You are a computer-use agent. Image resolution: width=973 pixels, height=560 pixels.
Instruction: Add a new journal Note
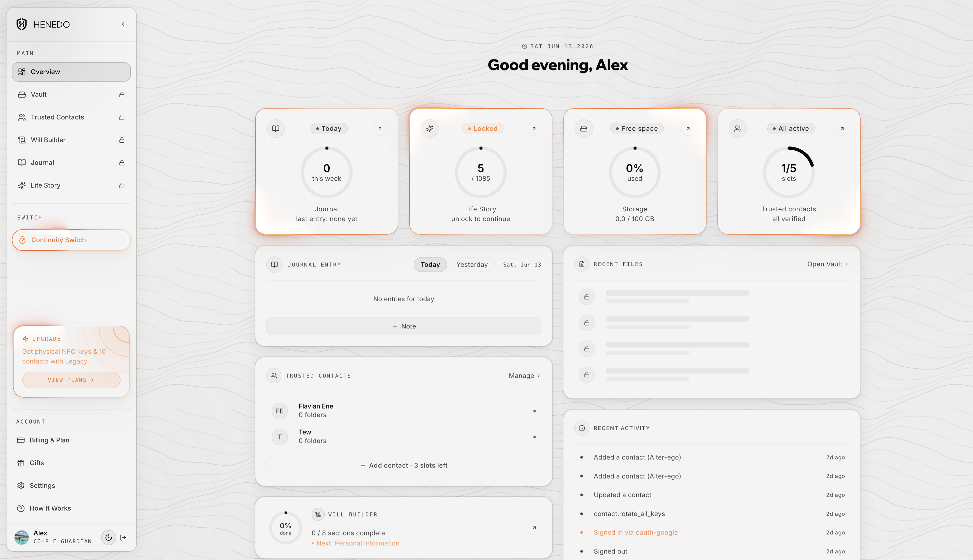(x=404, y=326)
